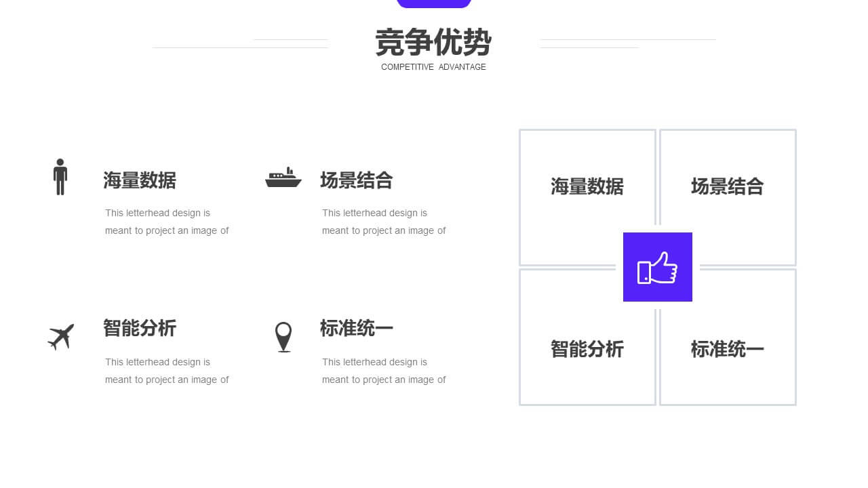Select the purple rounded shape at top center

click(434, 3)
